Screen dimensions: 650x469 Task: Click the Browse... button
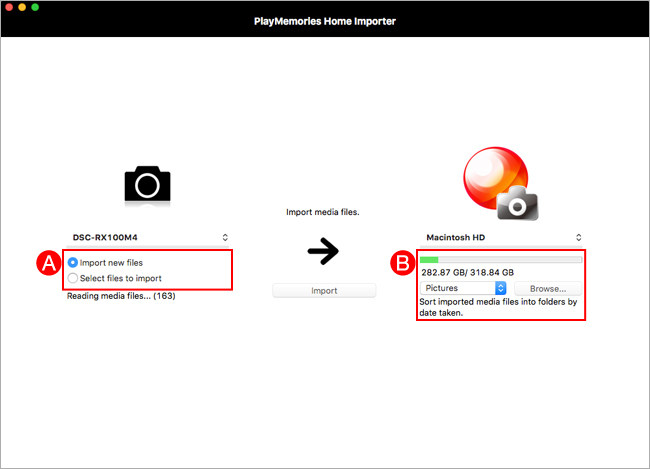click(547, 288)
